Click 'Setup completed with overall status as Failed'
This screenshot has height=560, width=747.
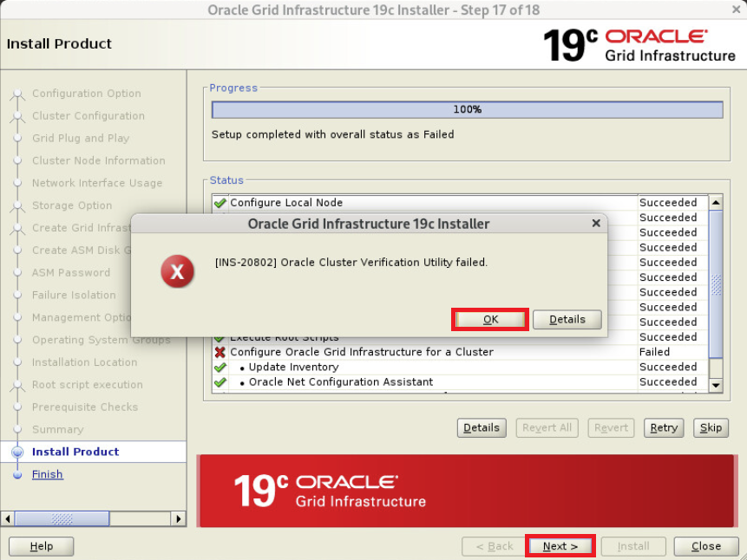(x=332, y=134)
